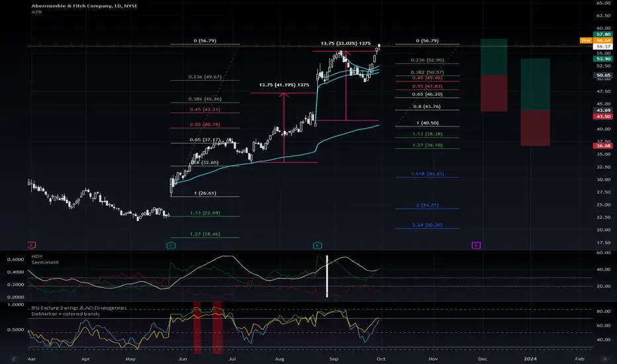
Task: Click the red earnings E marker near March
Action: pos(32,245)
